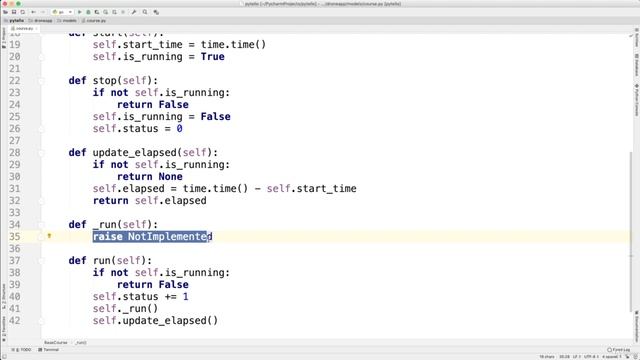The image size is (640, 360).
Task: Click the Stop process icon
Action: point(123,12)
